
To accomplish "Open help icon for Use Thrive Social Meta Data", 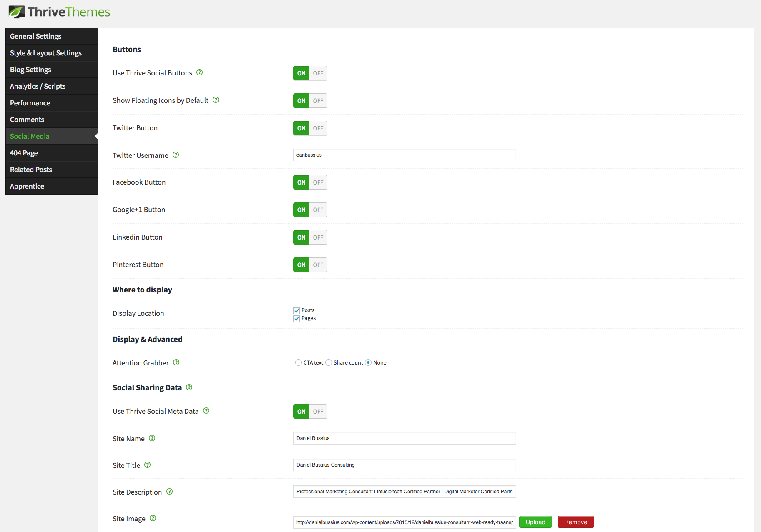I will click(x=206, y=411).
